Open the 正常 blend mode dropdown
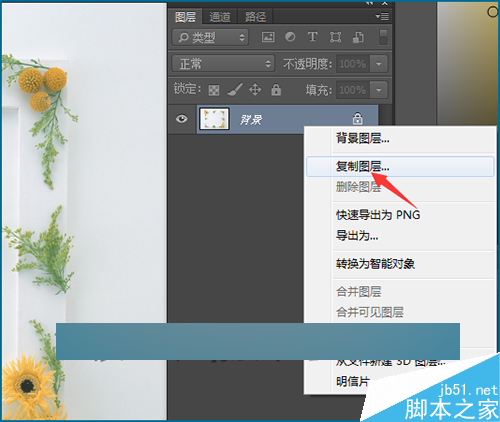500x422 pixels. 223,64
